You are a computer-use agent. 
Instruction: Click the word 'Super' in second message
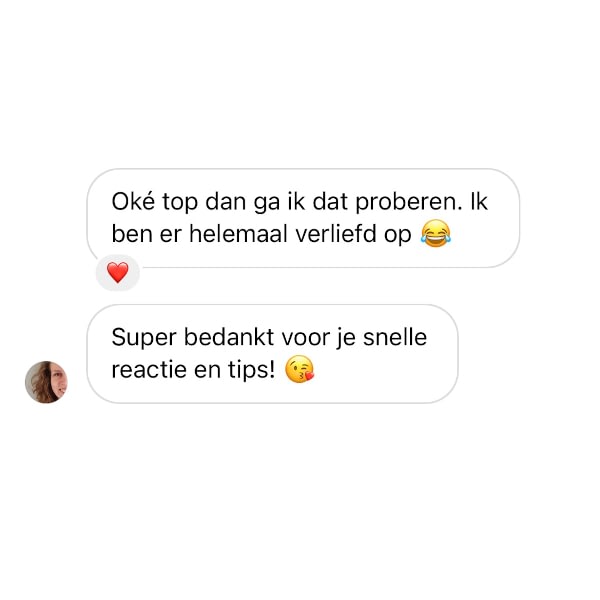[x=144, y=339]
